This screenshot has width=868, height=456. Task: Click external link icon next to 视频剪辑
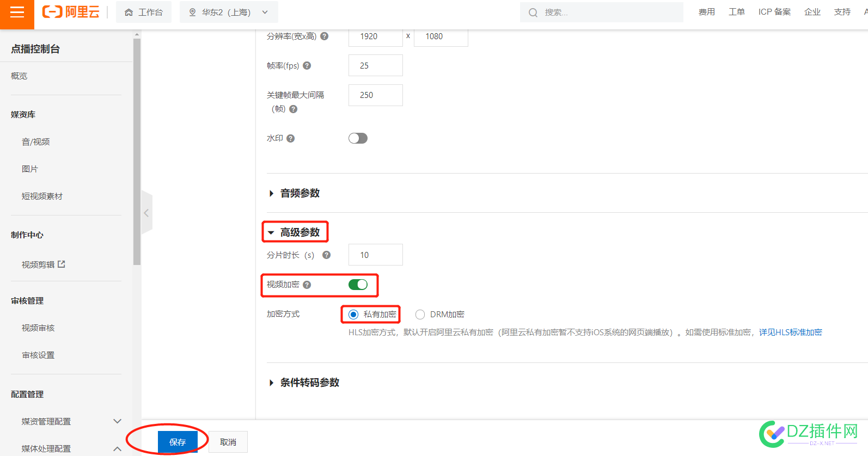[x=62, y=264]
